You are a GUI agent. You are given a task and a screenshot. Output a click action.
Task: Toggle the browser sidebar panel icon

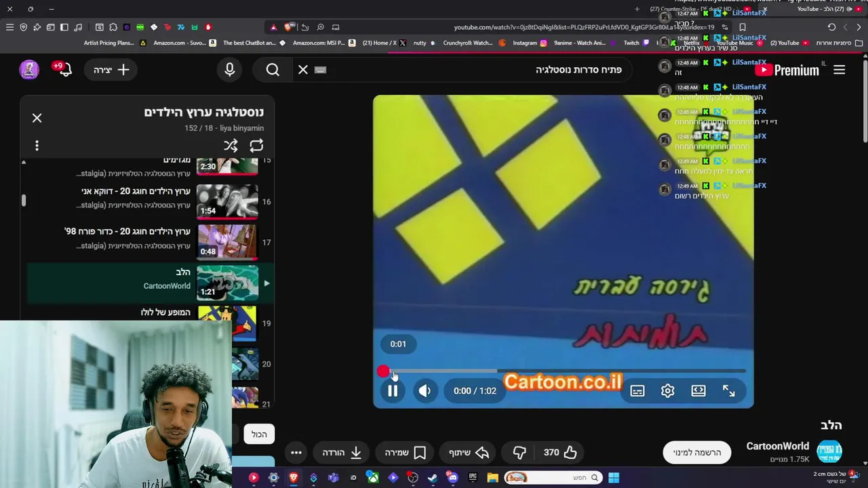point(64,27)
